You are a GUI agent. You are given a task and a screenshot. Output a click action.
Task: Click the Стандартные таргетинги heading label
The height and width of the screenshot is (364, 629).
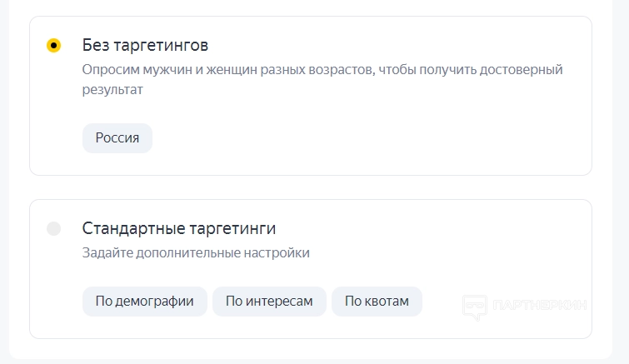(179, 228)
